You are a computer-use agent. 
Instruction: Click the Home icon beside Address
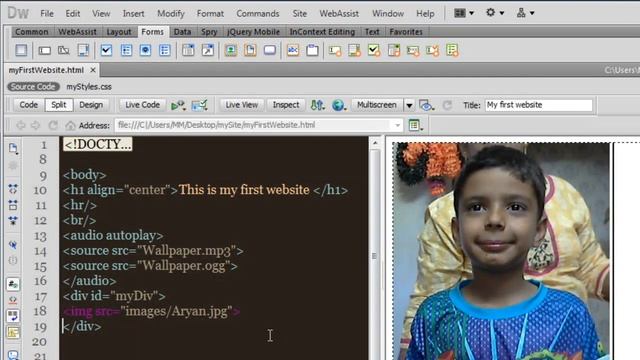(x=70, y=125)
